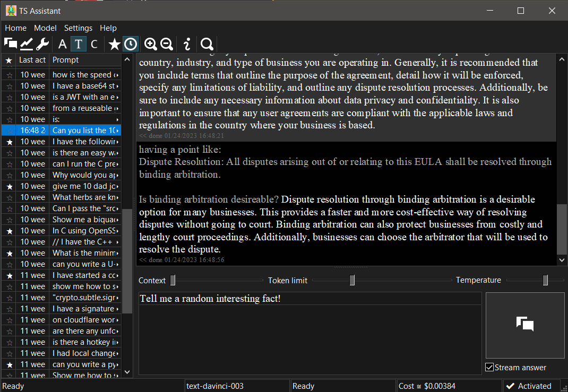This screenshot has width=568, height=392.
Task: Toggle the star favorites filter in toolbar
Action: click(x=114, y=44)
